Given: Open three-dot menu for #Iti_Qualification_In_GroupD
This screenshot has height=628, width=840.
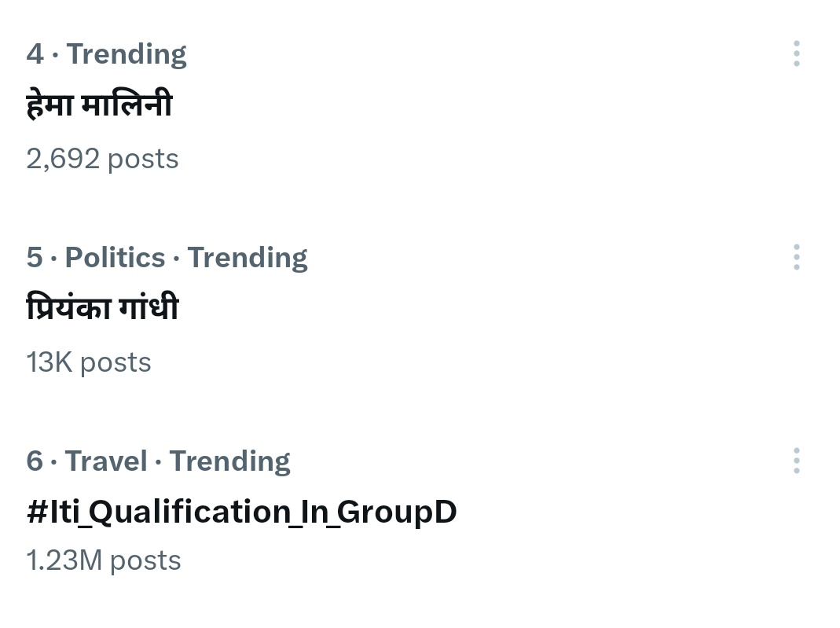Looking at the screenshot, I should [x=797, y=461].
